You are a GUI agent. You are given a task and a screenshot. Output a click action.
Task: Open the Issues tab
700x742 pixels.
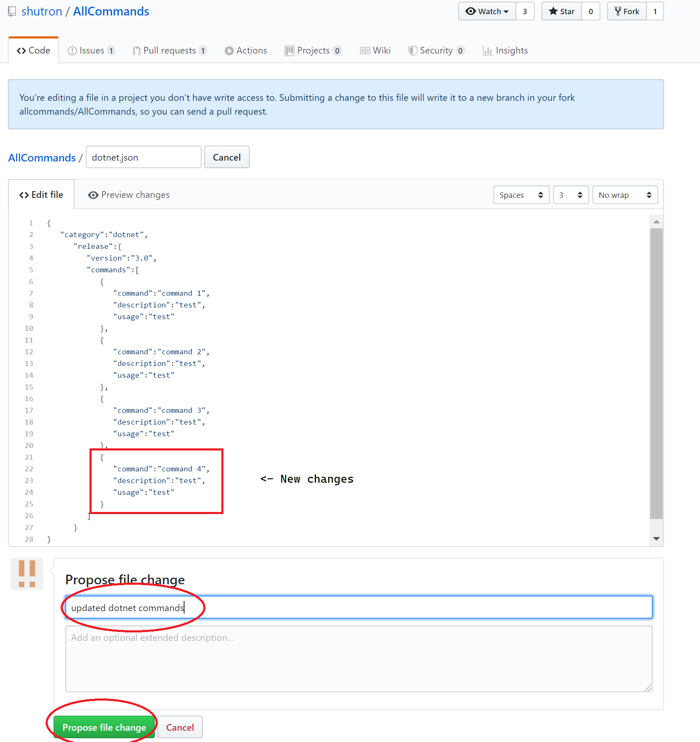pos(91,51)
